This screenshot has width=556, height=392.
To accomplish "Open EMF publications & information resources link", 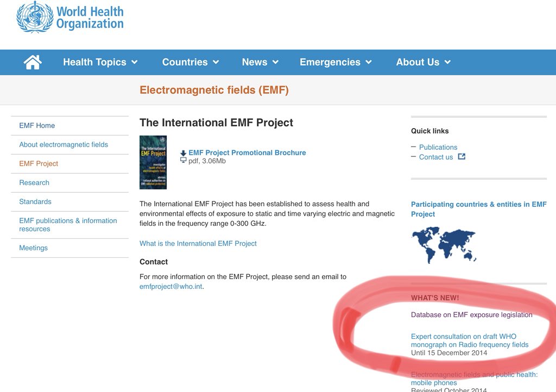I will coord(68,225).
